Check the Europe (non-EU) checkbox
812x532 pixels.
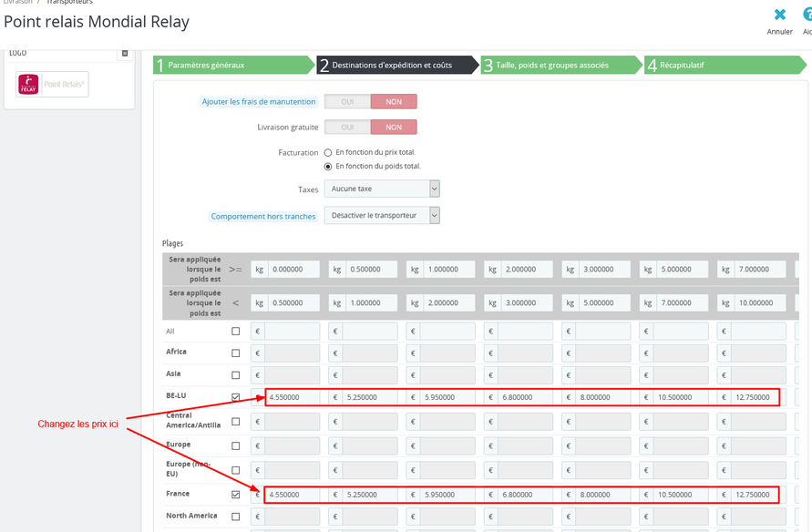[x=236, y=470]
